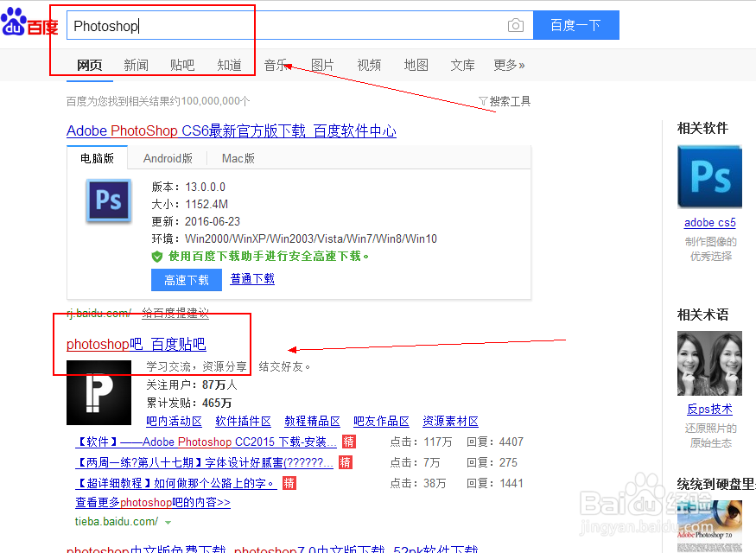756x553 pixels.
Task: Click the 精 badge on 超详细教程 post
Action: tap(289, 483)
